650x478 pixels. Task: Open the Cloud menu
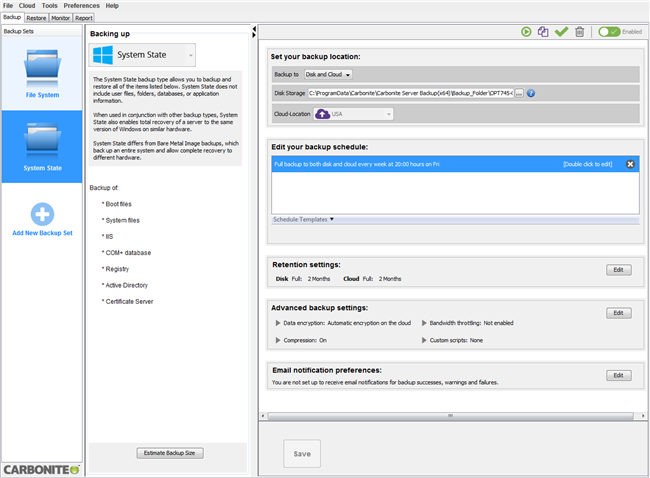coord(27,6)
